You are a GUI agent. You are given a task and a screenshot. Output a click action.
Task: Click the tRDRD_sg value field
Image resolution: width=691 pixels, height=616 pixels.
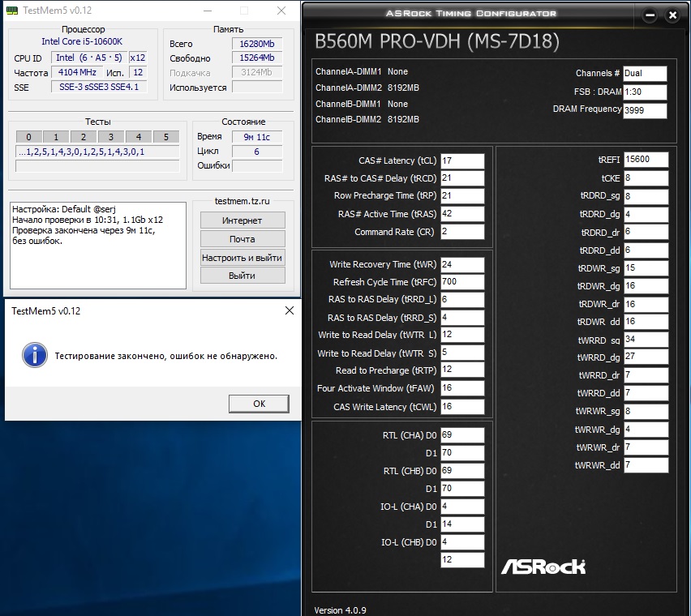click(646, 196)
